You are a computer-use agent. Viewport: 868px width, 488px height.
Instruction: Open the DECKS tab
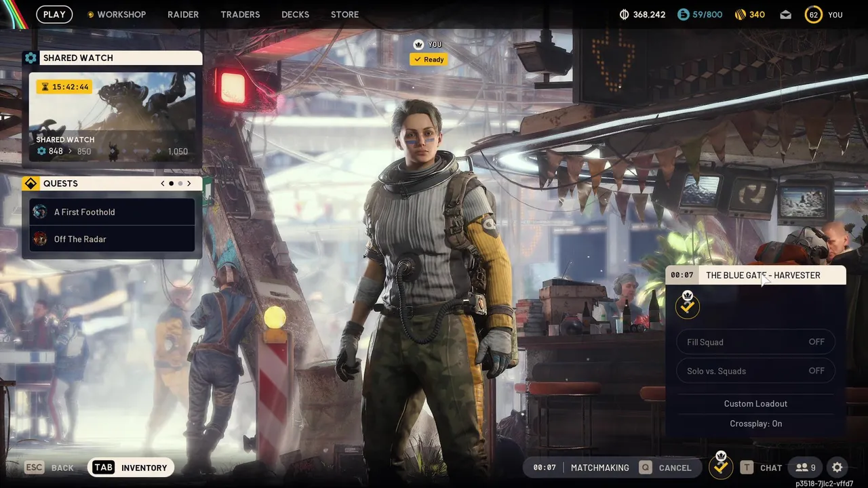coord(295,14)
